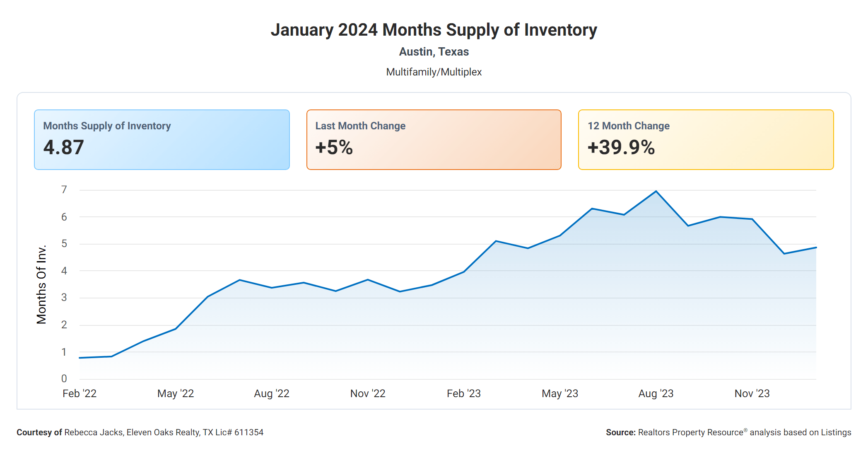Select the chart title January 2024 heading

click(434, 30)
